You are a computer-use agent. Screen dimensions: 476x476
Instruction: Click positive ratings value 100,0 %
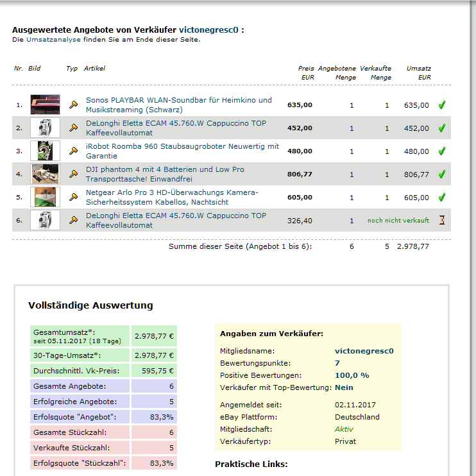[352, 375]
